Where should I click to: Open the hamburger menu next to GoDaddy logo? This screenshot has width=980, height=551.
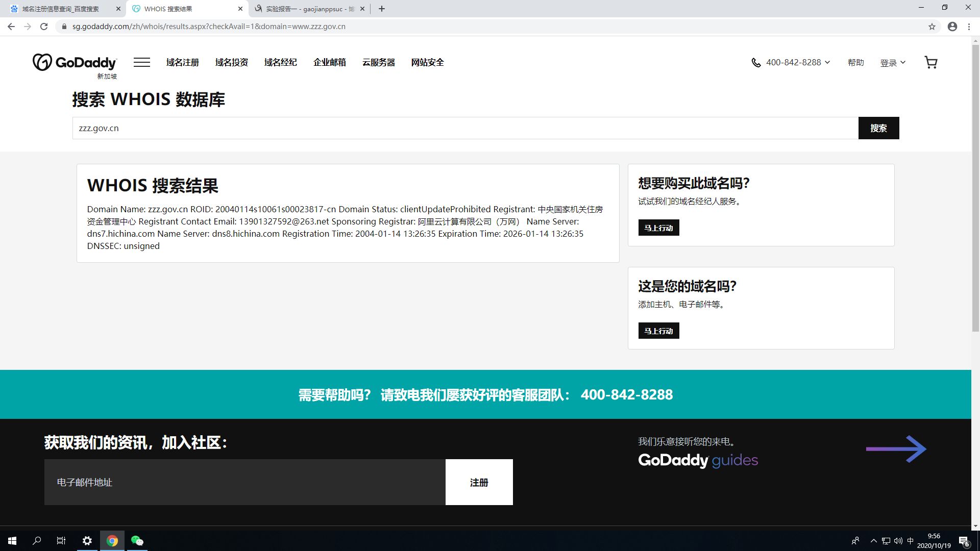click(142, 62)
